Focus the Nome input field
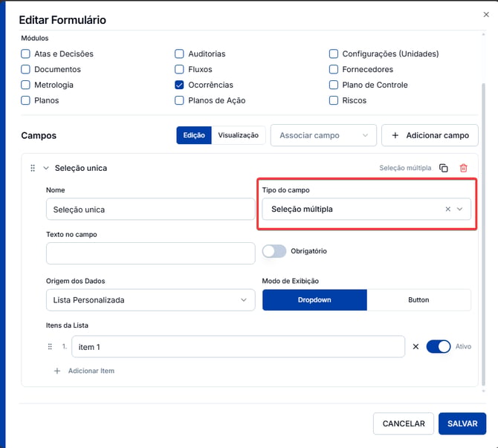The width and height of the screenshot is (498, 448). (x=151, y=209)
